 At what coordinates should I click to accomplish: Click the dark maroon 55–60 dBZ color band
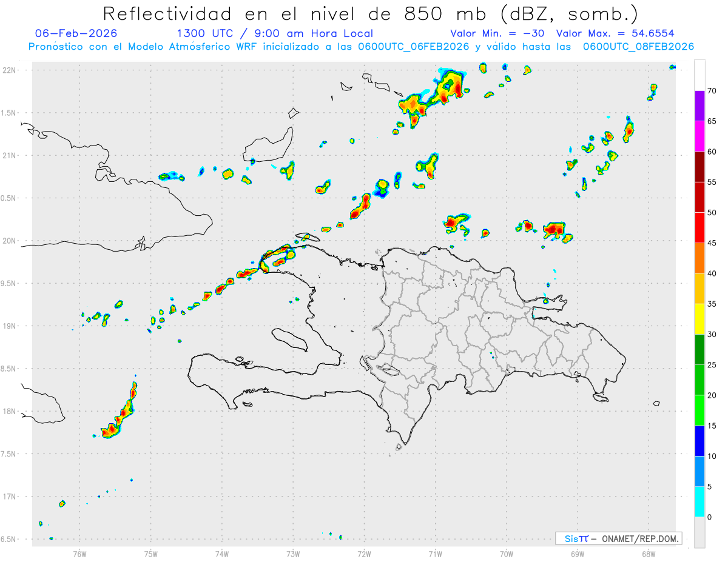pyautogui.click(x=700, y=167)
